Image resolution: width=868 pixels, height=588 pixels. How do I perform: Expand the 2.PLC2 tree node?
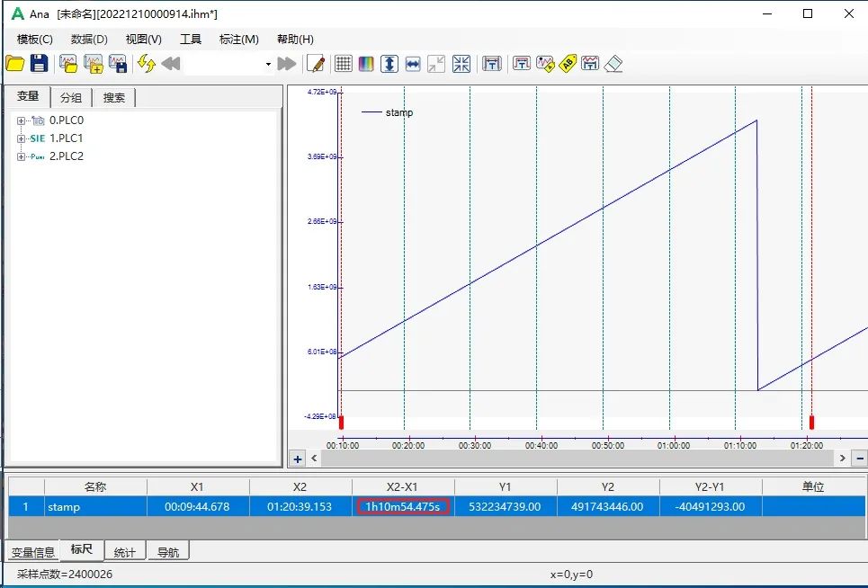coord(21,156)
